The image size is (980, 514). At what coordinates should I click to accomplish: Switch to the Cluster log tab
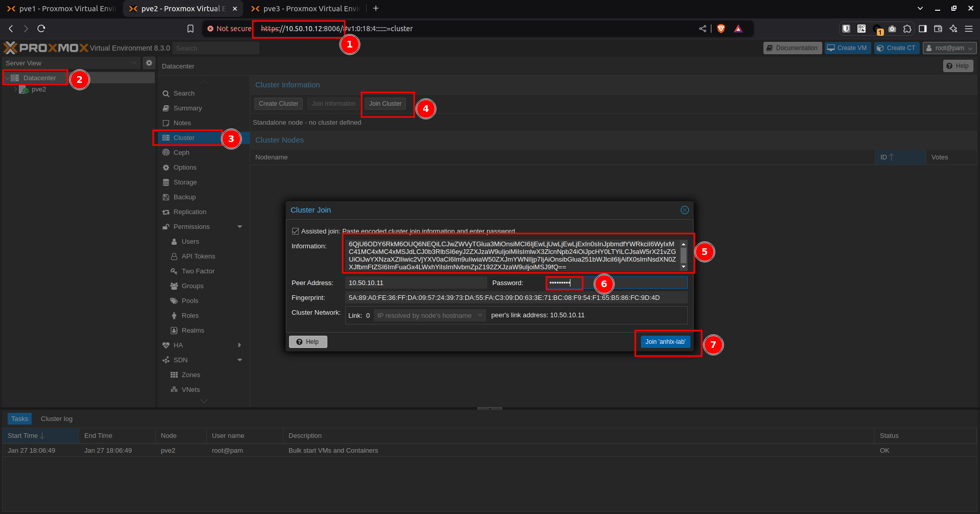pyautogui.click(x=57, y=419)
